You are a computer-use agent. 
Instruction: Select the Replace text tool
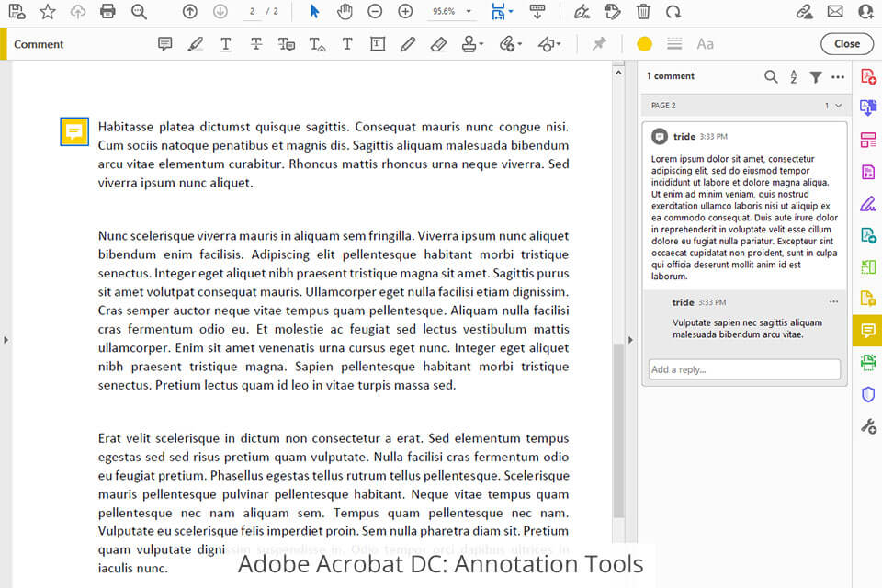coord(287,44)
